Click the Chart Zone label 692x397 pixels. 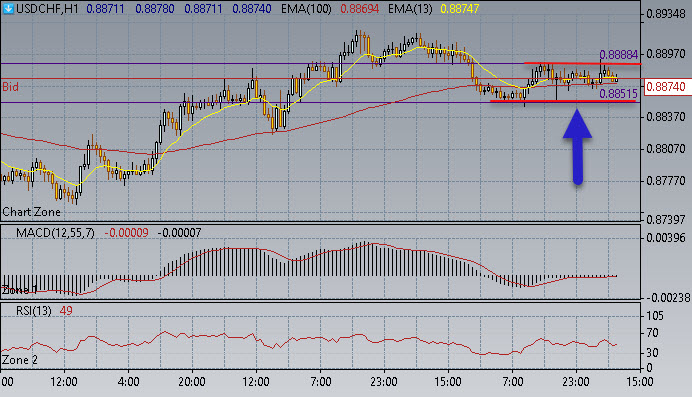point(31,212)
